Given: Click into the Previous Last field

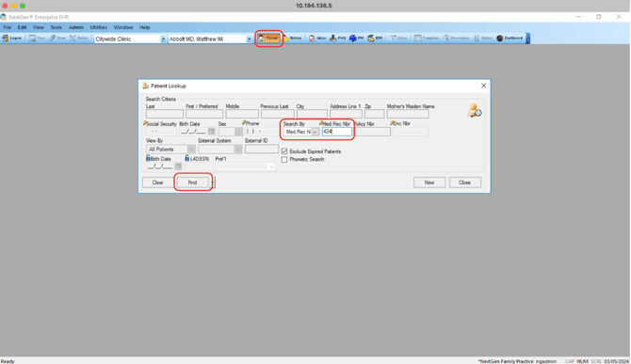Looking at the screenshot, I should coord(277,114).
